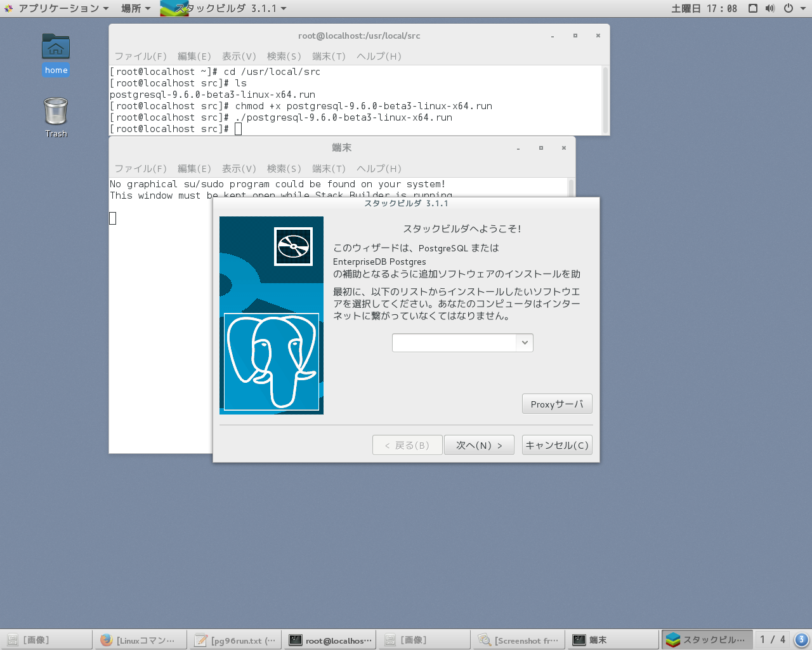Open 編集(E) menu in 端末 window

point(194,169)
